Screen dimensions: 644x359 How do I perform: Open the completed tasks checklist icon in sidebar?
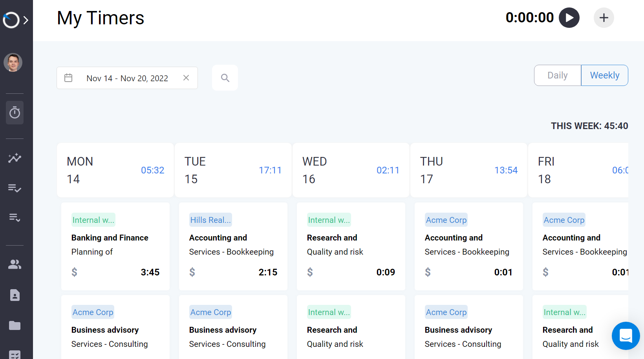tap(15, 188)
